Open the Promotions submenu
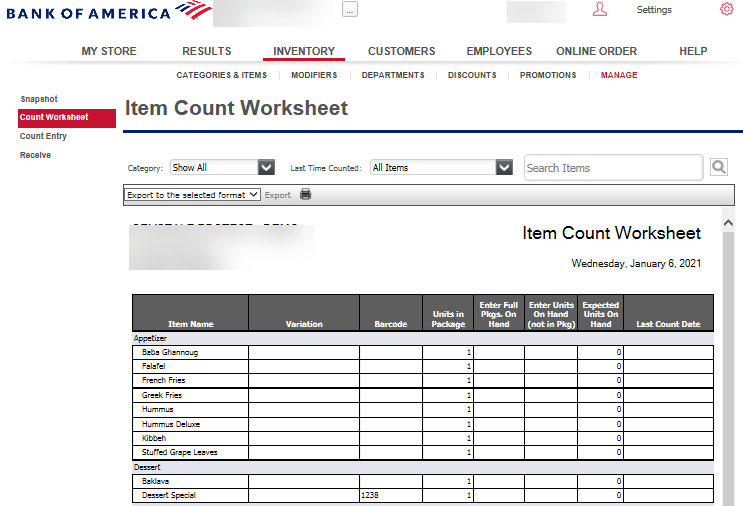The height and width of the screenshot is (506, 743). click(548, 75)
